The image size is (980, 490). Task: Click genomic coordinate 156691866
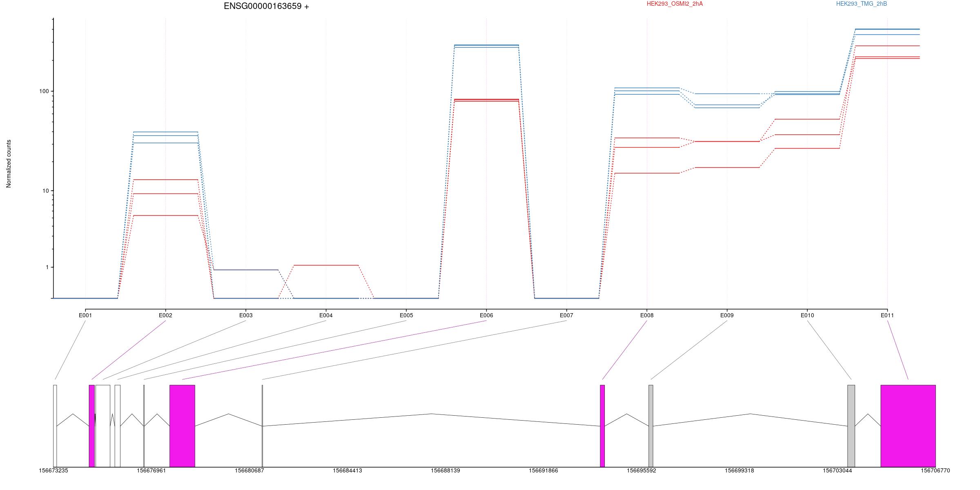543,470
